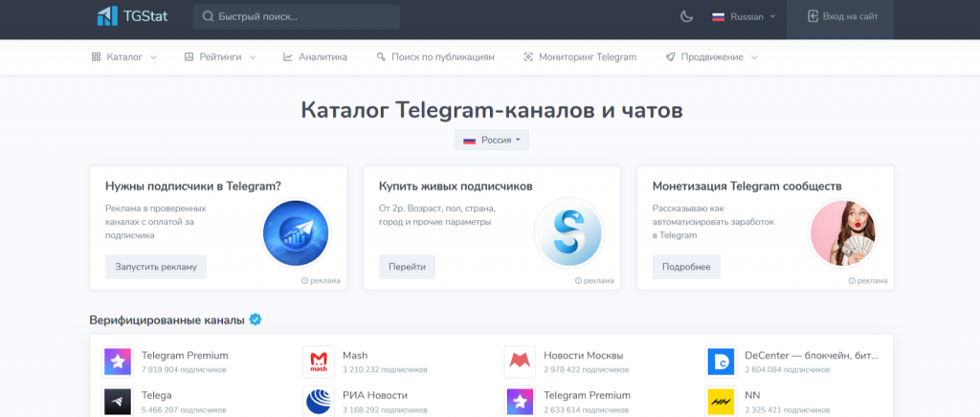Screen dimensions: 980x417
Task: Focus the "Быстрый поиск..." search field
Action: 297,17
